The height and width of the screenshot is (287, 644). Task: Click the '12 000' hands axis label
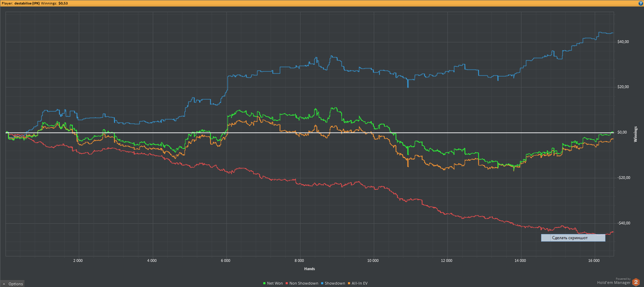coord(446,261)
